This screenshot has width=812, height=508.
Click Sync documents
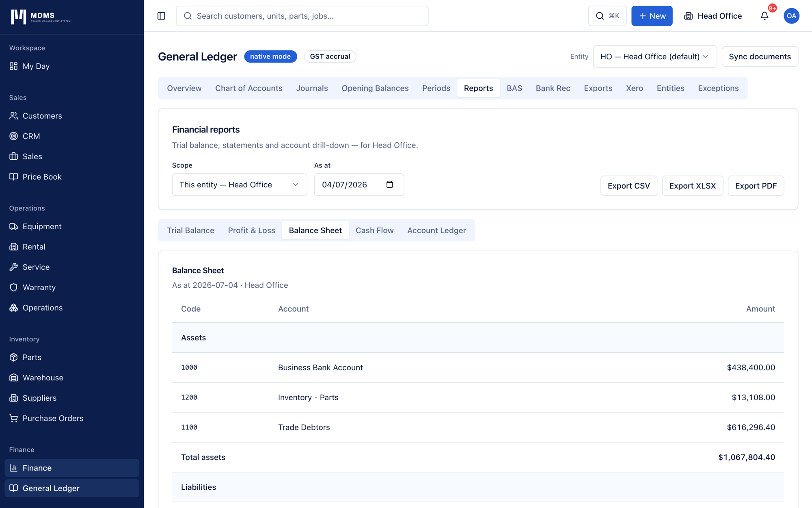click(760, 56)
